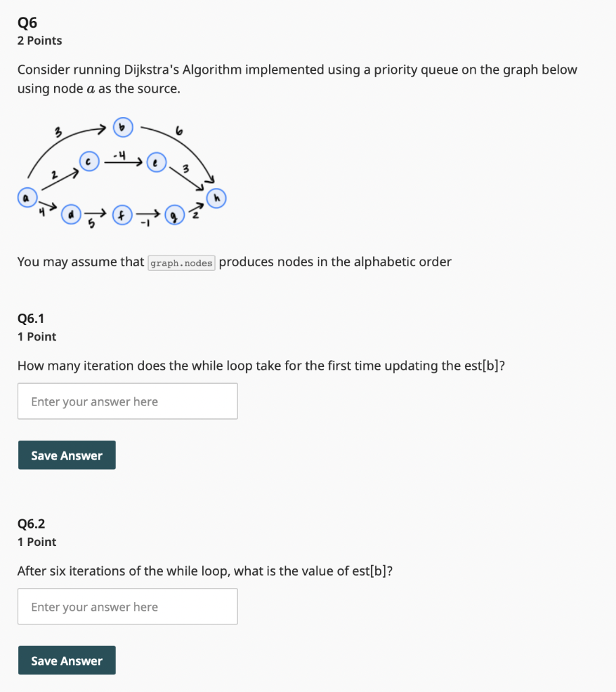This screenshot has width=616, height=692.
Task: Click the edge weight 6 near node b
Action: tap(178, 130)
